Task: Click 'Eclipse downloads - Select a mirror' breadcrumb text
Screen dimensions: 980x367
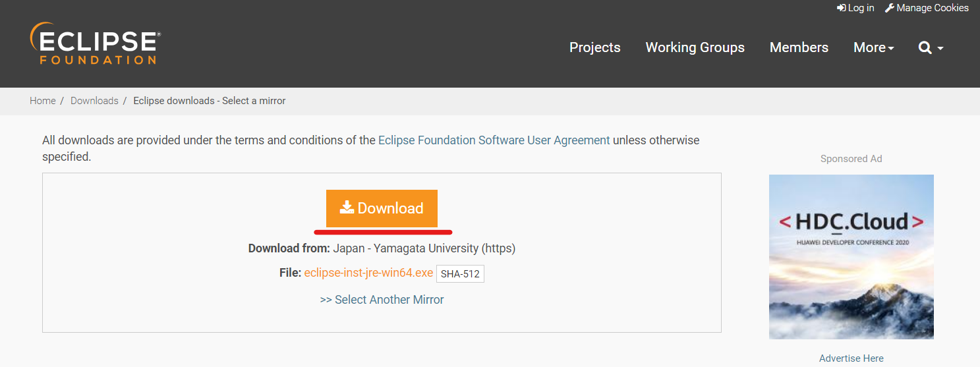Action: [x=210, y=101]
